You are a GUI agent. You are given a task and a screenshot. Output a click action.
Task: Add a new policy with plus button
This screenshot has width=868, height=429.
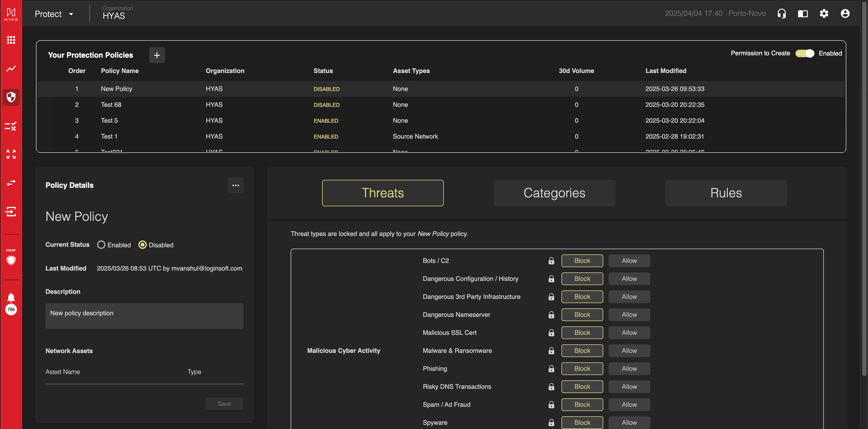click(x=157, y=55)
